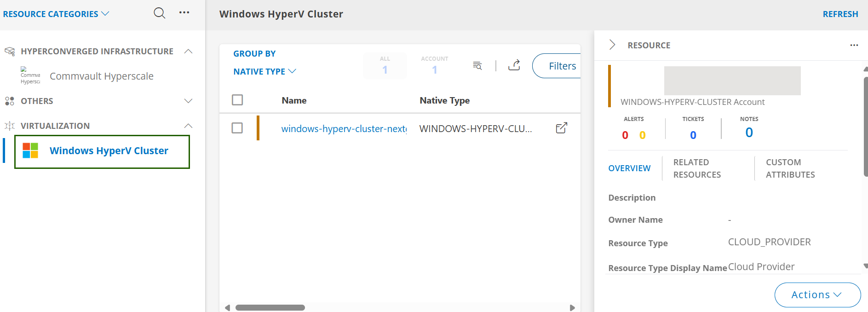This screenshot has width=868, height=312.
Task: Click the details panel scroll-down arrow
Action: pyautogui.click(x=866, y=266)
